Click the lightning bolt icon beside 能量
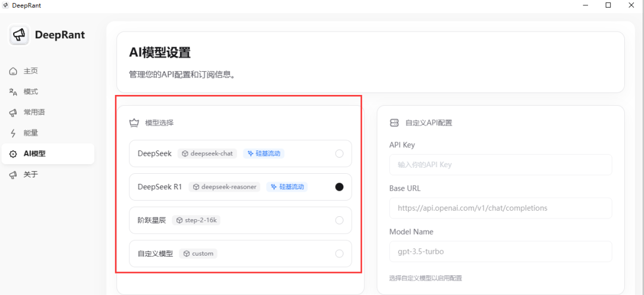 [x=13, y=133]
